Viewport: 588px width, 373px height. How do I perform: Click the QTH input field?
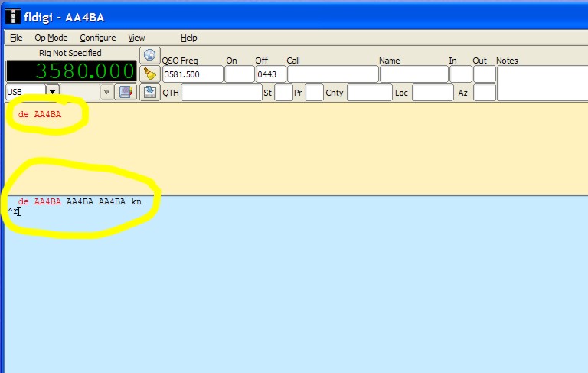coord(221,93)
